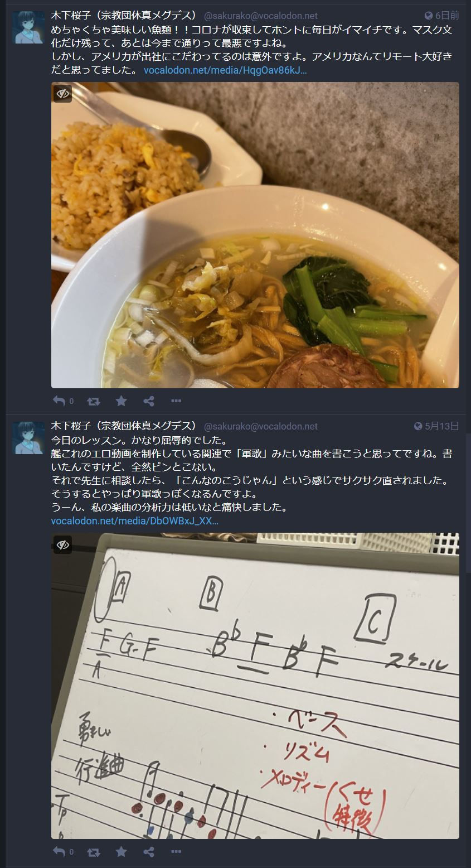This screenshot has height=868, width=471.
Task: Reply to the music lesson post
Action: click(60, 851)
